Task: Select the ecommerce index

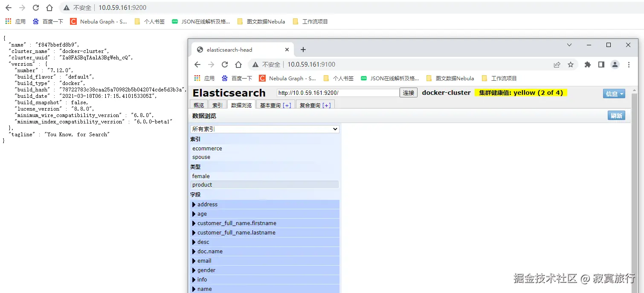Action: point(265,149)
